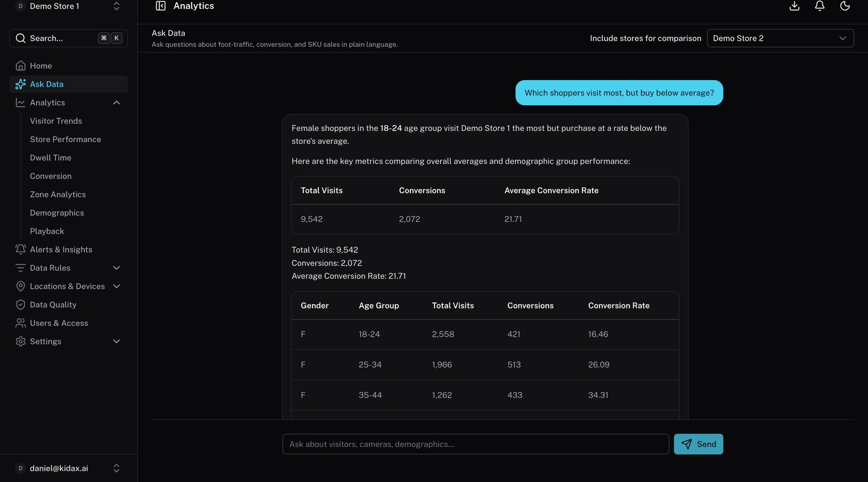Open the Demo Store 1 store switcher
868x482 pixels.
tap(68, 6)
